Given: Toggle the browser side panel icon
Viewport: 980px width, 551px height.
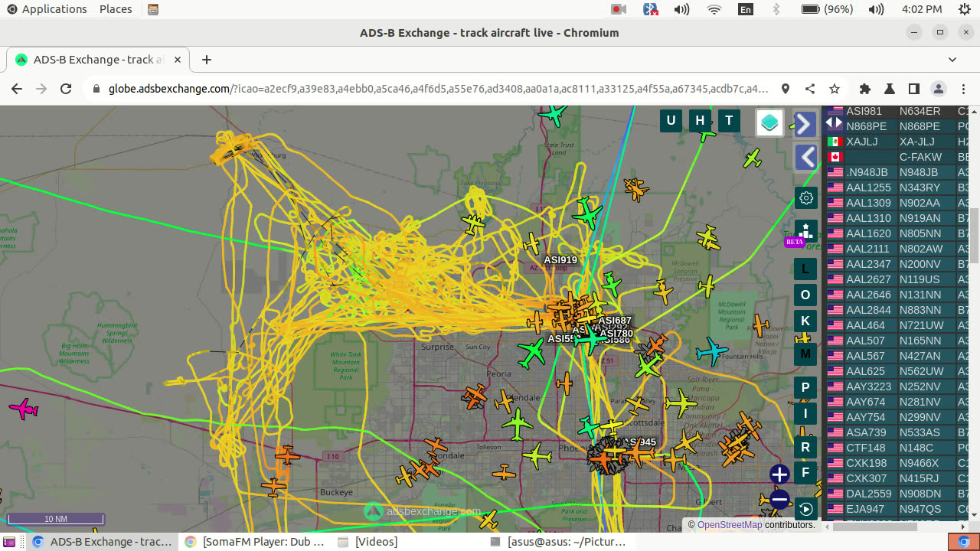Looking at the screenshot, I should coord(914,89).
